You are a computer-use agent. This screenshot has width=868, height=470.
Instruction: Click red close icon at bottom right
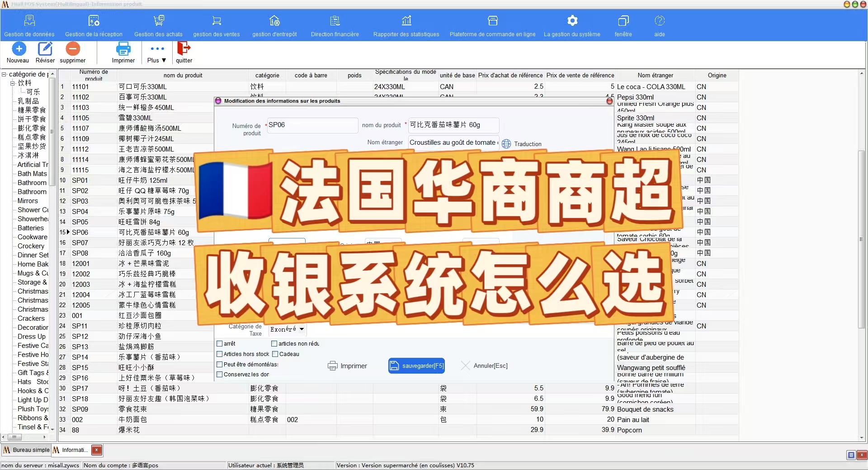click(862, 455)
